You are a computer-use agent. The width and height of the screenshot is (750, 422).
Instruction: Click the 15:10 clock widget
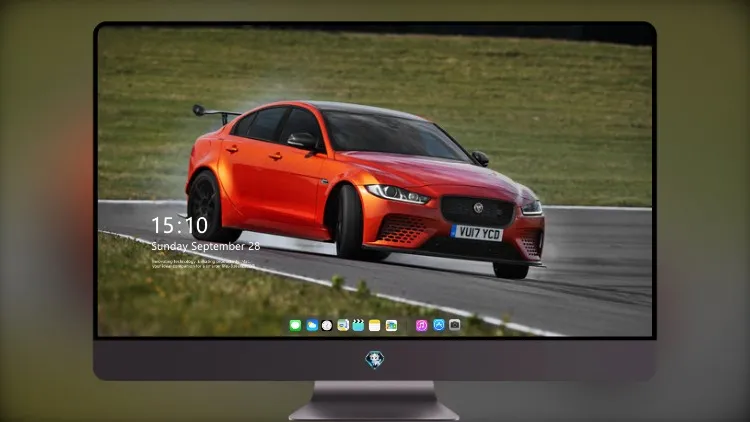tap(180, 225)
